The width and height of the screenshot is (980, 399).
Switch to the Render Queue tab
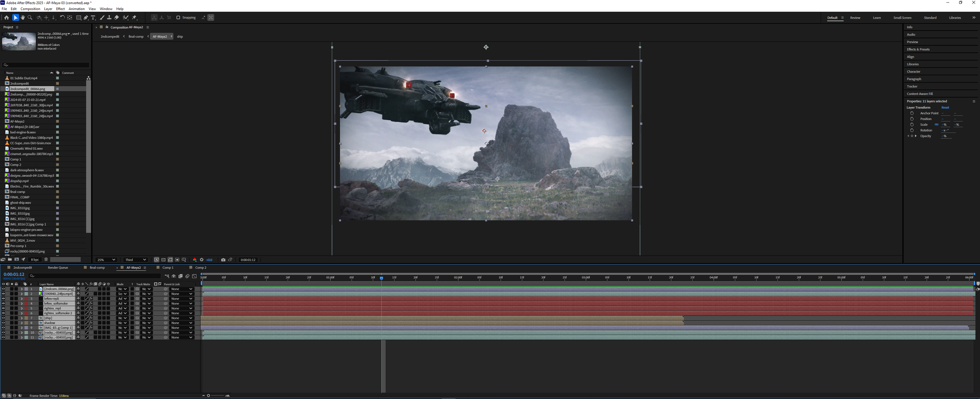tap(58, 268)
